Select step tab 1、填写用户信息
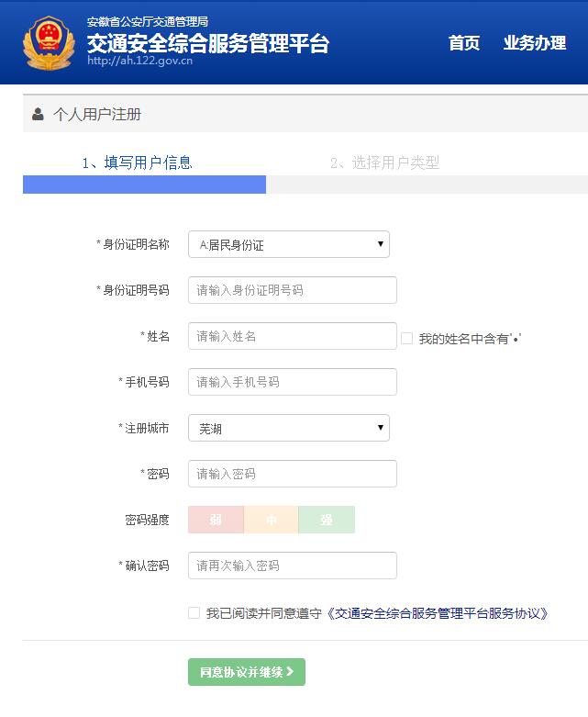This screenshot has height=717, width=588. coord(137,162)
